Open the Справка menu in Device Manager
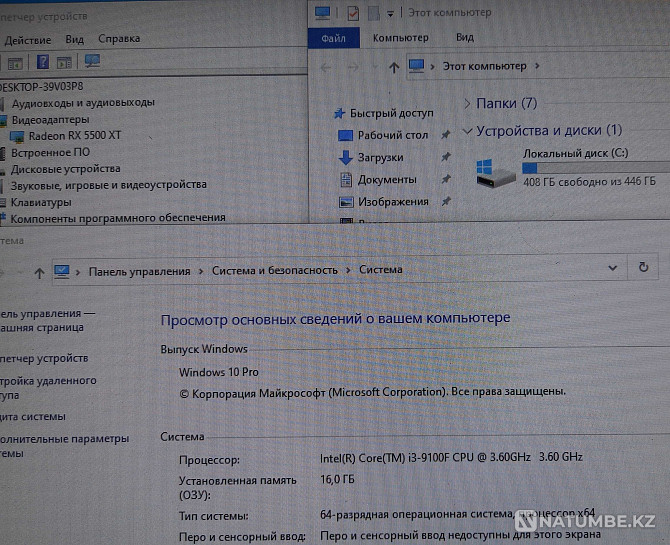Image resolution: width=670 pixels, height=545 pixels. click(119, 38)
